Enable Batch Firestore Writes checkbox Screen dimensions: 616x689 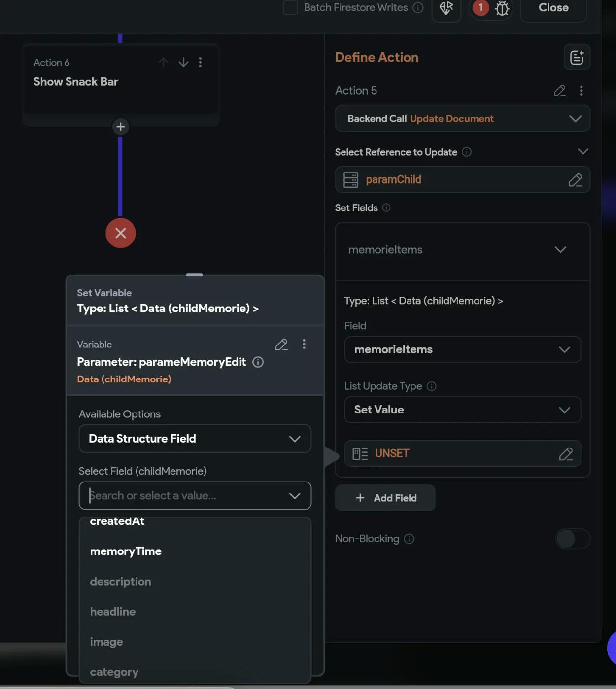click(290, 7)
